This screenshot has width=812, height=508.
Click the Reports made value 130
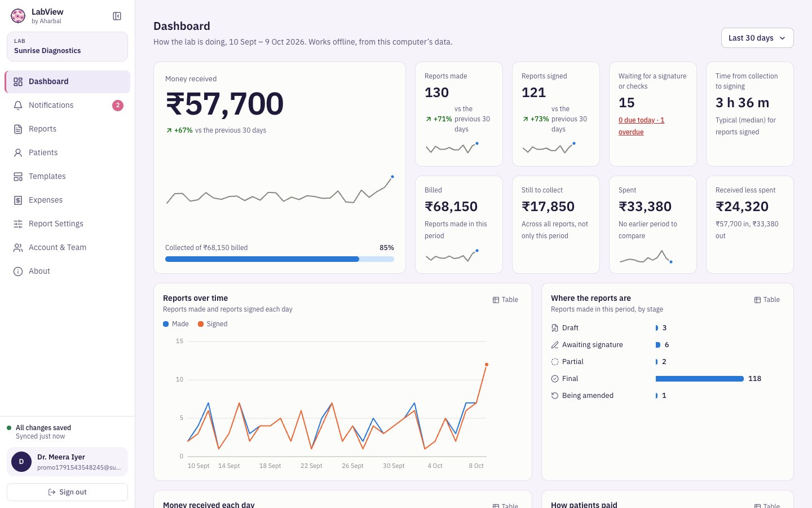tap(437, 93)
